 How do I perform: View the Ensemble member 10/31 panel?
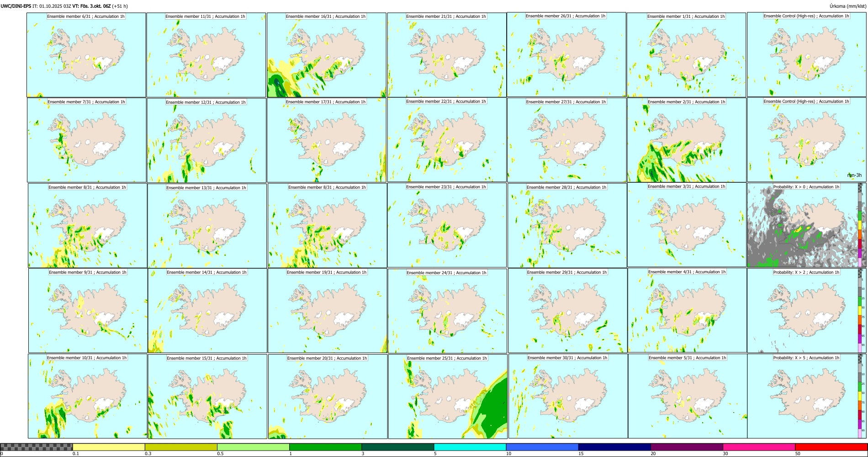coord(87,396)
